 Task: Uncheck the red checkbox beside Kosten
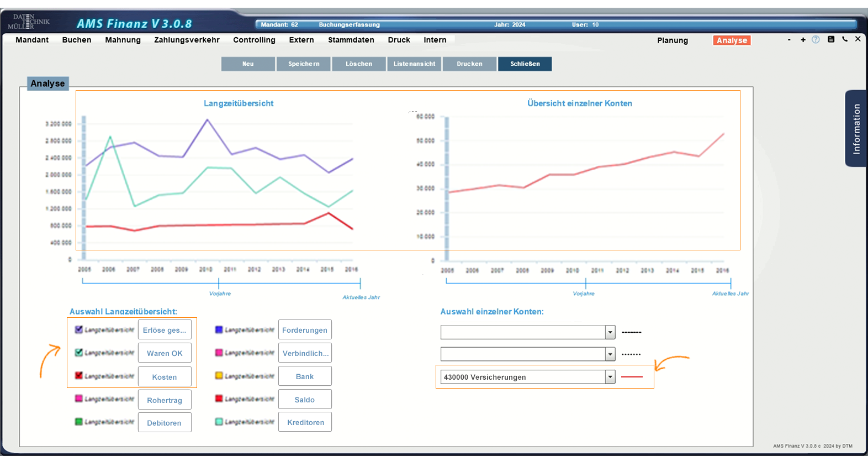pos(79,376)
